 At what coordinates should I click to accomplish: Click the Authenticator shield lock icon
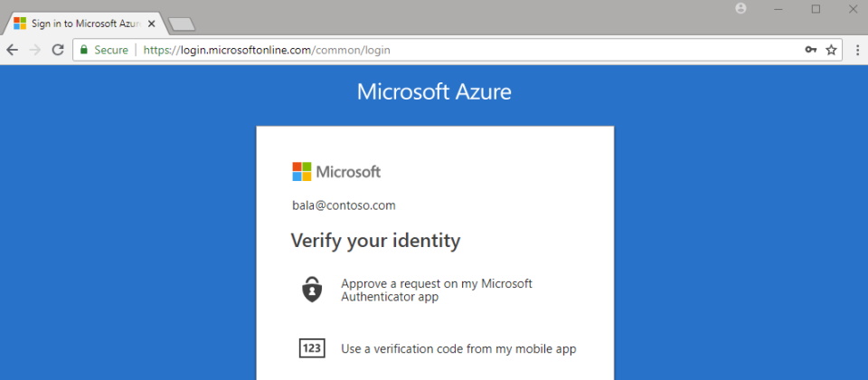(x=311, y=290)
